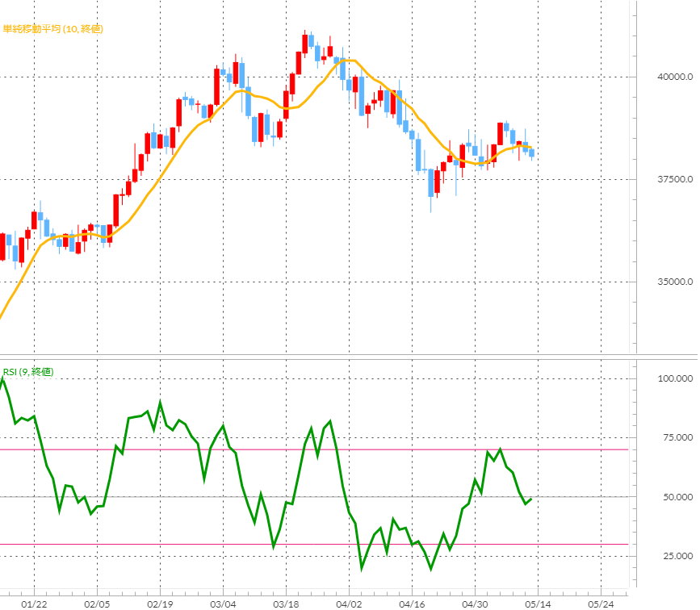
Task: Click the 100.000 RSI axis label
Action: tap(675, 378)
